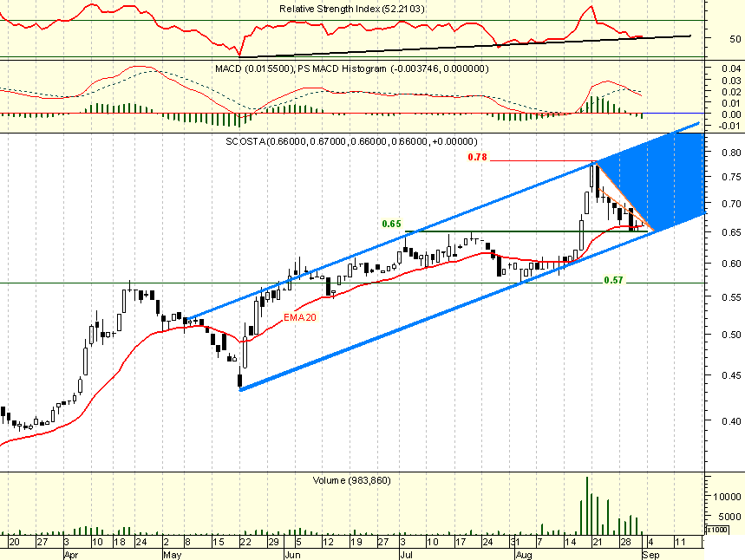This screenshot has width=745, height=560.
Task: Select the Jun month label
Action: (x=292, y=555)
